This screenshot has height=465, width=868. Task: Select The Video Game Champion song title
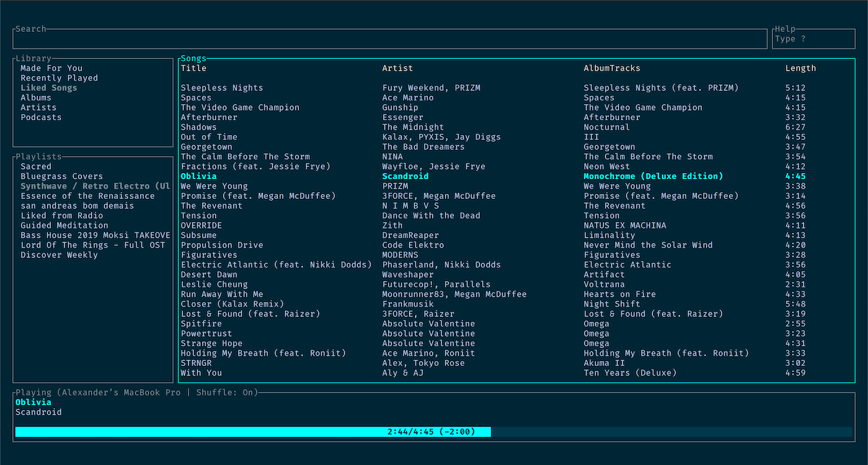tap(240, 107)
